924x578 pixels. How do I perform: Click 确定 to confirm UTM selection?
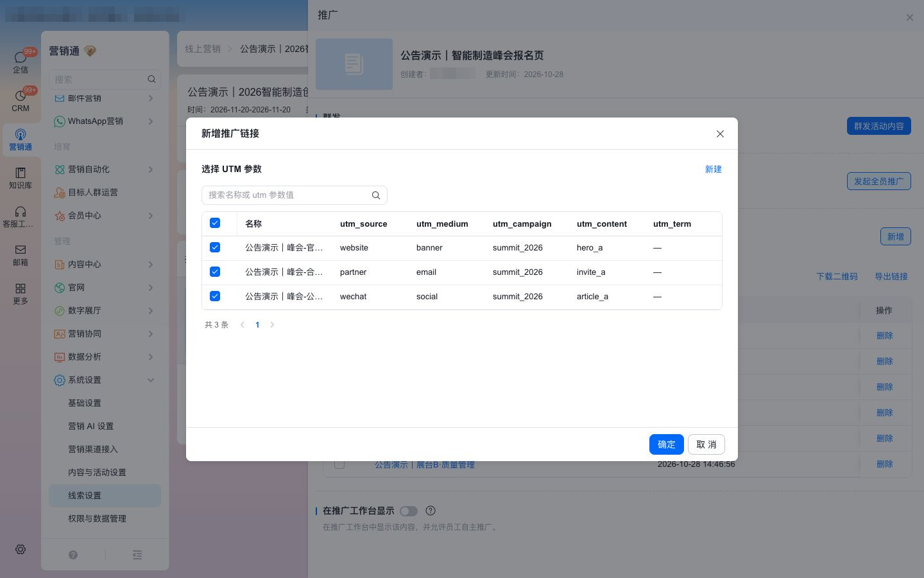click(x=666, y=444)
